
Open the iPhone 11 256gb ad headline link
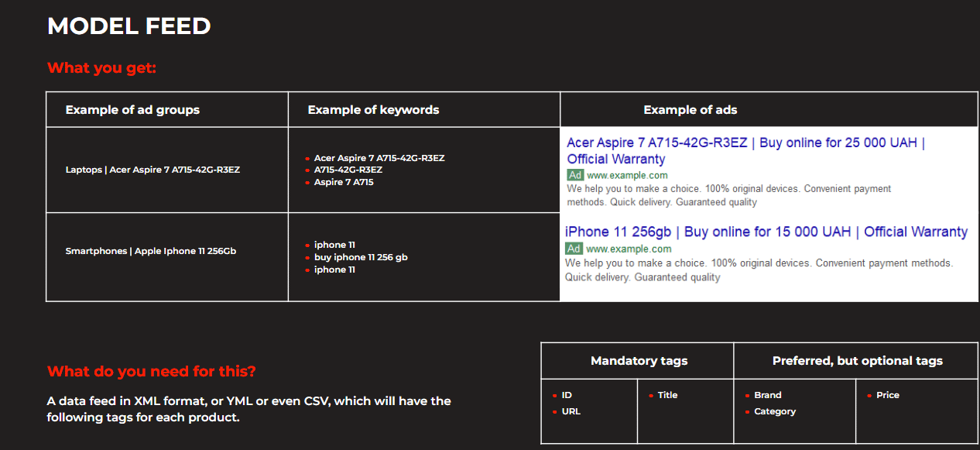pyautogui.click(x=766, y=232)
